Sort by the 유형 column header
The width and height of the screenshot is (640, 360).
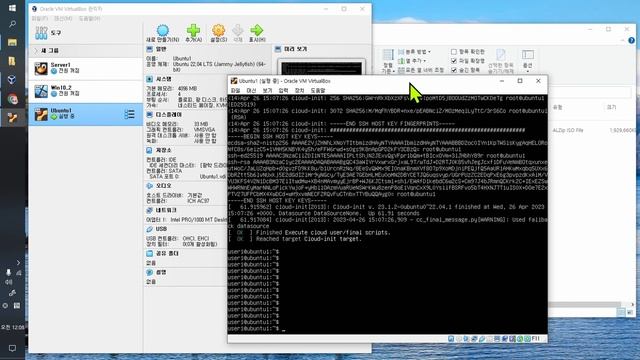(557, 107)
